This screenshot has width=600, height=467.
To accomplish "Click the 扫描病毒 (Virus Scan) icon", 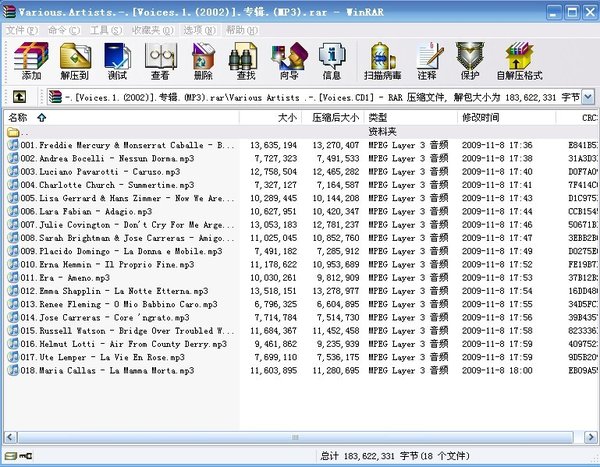I will (383, 61).
